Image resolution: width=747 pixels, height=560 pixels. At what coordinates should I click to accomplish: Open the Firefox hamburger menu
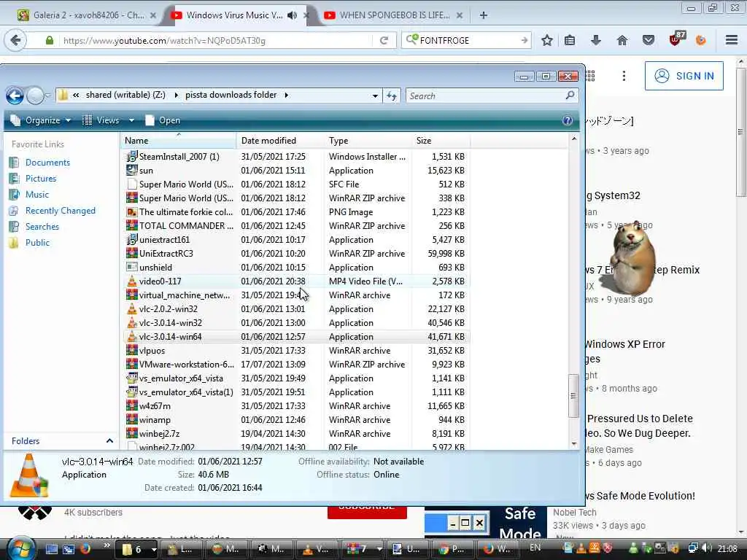coord(732,41)
